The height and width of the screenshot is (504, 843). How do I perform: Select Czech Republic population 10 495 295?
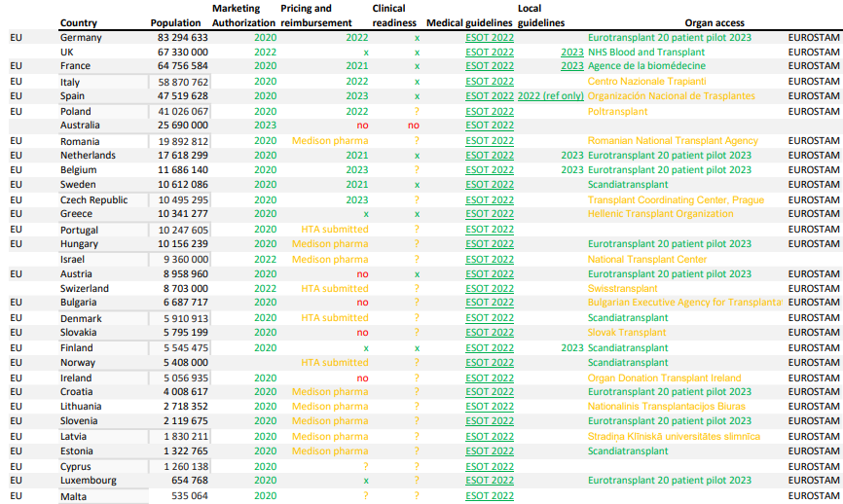pyautogui.click(x=183, y=199)
